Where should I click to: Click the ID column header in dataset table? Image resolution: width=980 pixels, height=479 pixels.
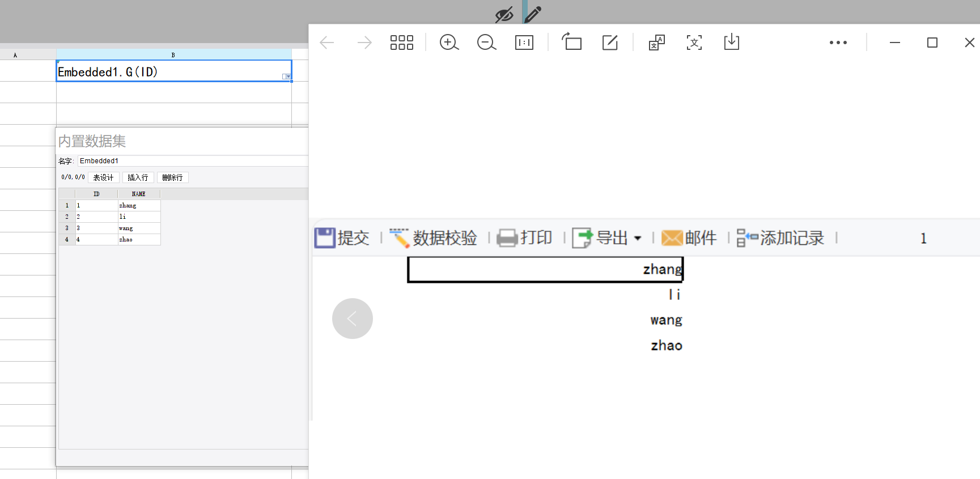tap(96, 194)
